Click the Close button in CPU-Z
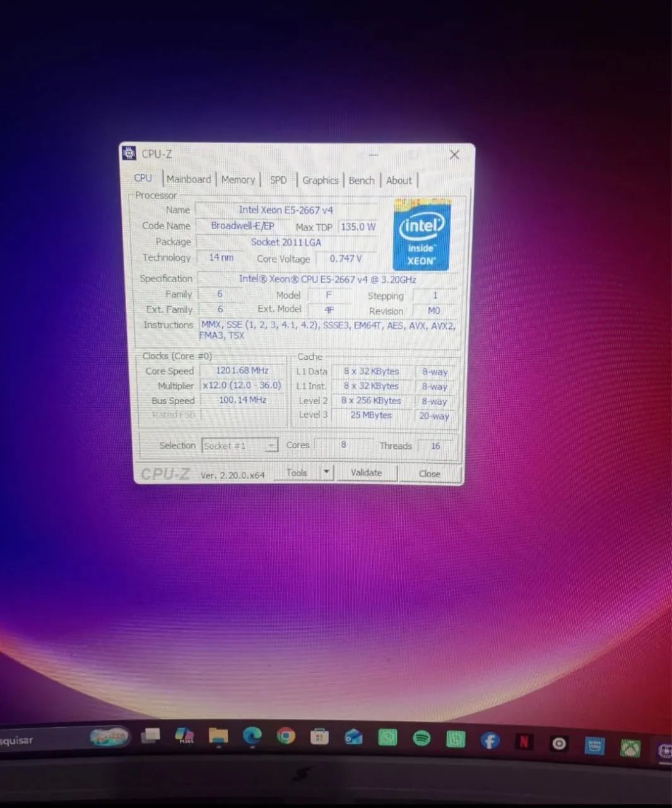This screenshot has height=808, width=672. (430, 473)
